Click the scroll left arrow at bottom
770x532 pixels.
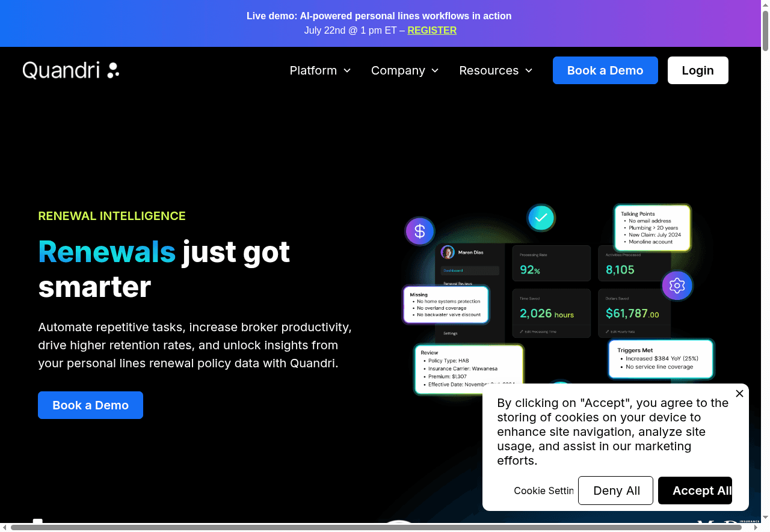5,527
